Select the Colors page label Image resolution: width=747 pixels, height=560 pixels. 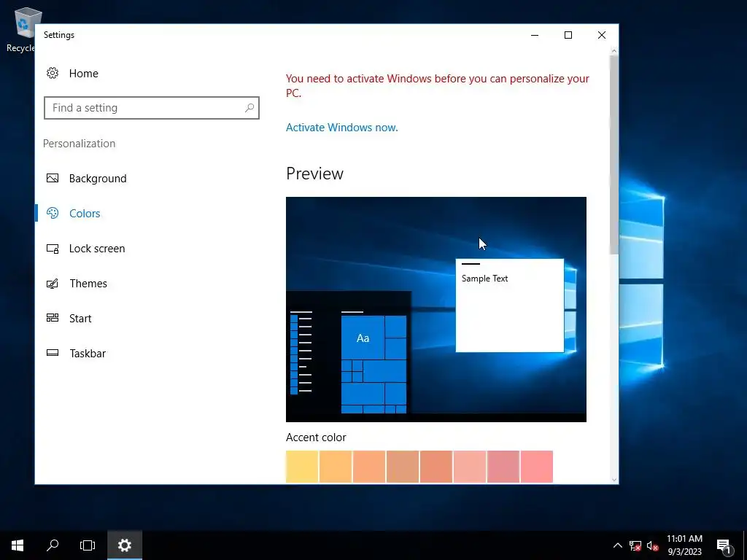[x=85, y=214]
